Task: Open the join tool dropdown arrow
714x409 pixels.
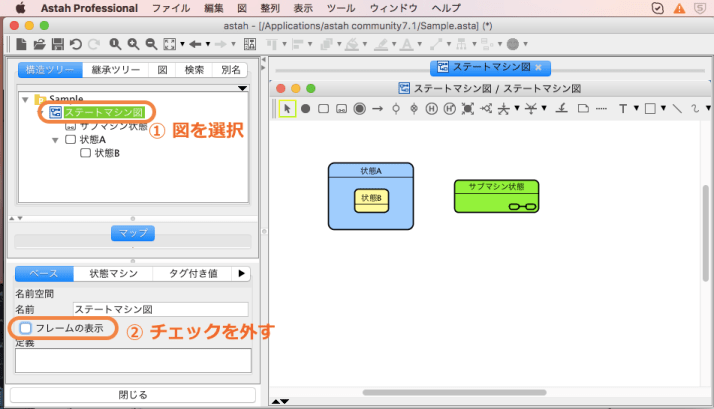Action: point(544,108)
